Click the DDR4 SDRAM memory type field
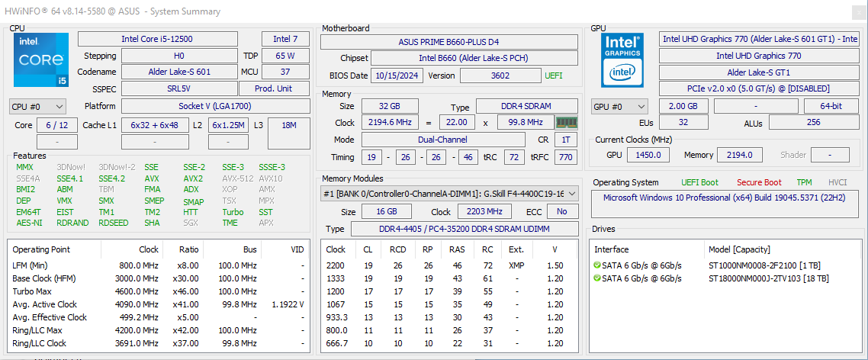The height and width of the screenshot is (360, 868). coord(528,106)
